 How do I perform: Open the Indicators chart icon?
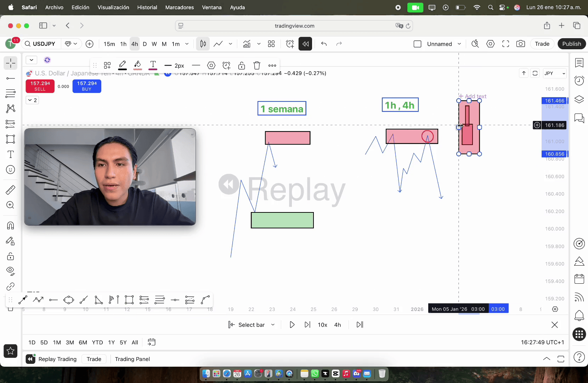247,44
